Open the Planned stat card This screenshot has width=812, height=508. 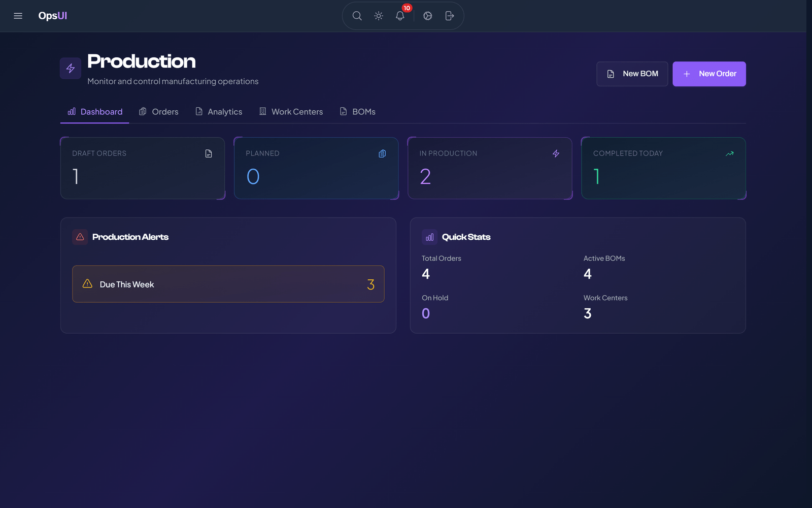click(316, 168)
